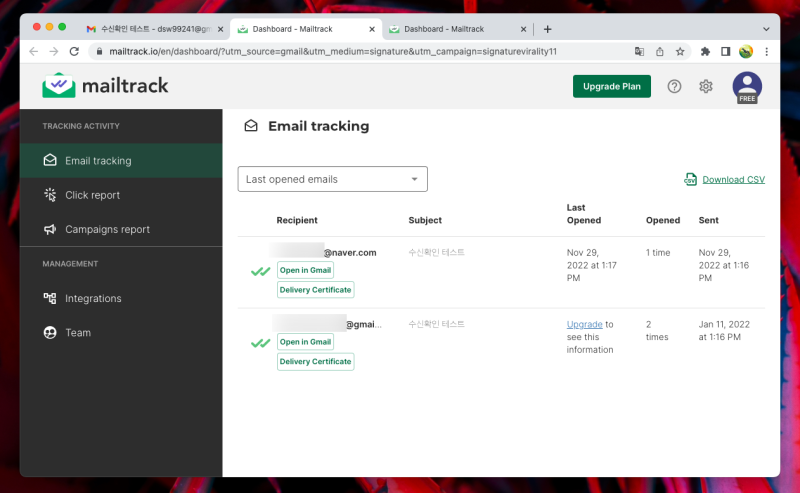Screen dimensions: 800x493
Task: Click the Subject column header
Action: [425, 220]
